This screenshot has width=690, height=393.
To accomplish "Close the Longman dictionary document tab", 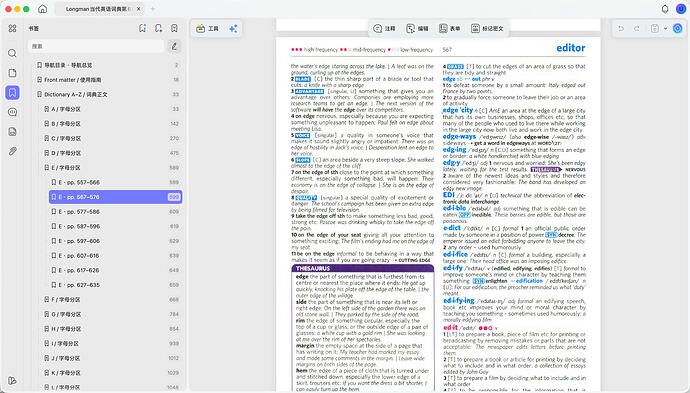I will click(139, 9).
